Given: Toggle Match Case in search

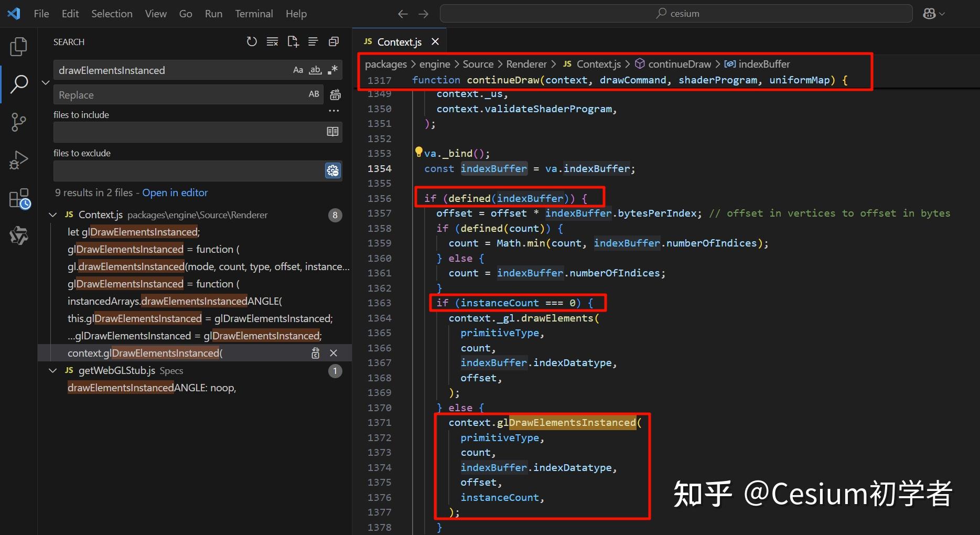Looking at the screenshot, I should coord(298,70).
